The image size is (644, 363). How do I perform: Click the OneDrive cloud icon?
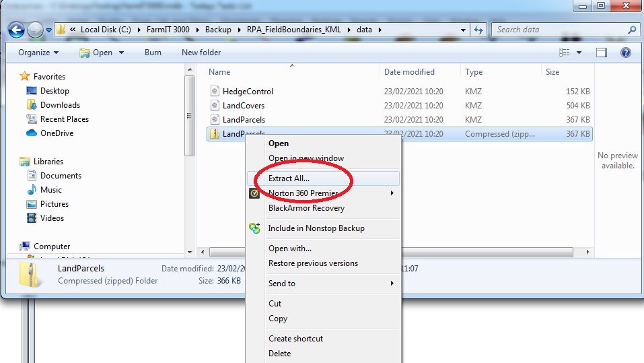[31, 133]
